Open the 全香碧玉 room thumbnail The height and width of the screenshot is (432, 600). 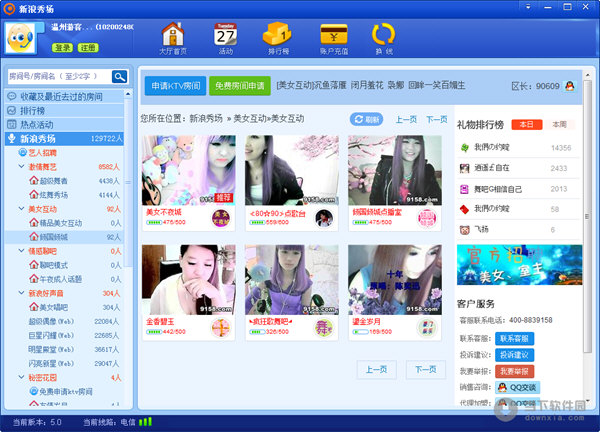[189, 280]
